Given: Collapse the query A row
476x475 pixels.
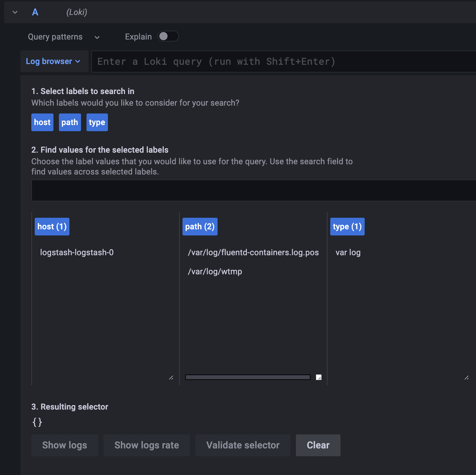Looking at the screenshot, I should tap(15, 12).
